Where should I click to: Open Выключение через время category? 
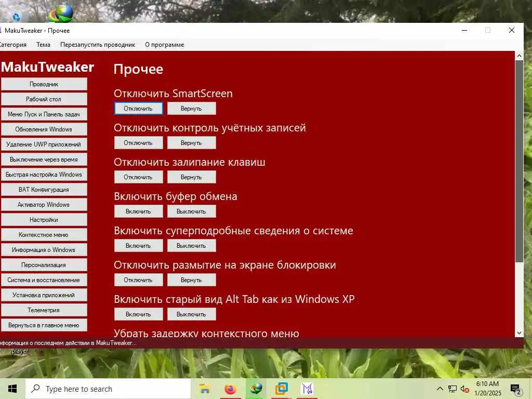pos(44,159)
